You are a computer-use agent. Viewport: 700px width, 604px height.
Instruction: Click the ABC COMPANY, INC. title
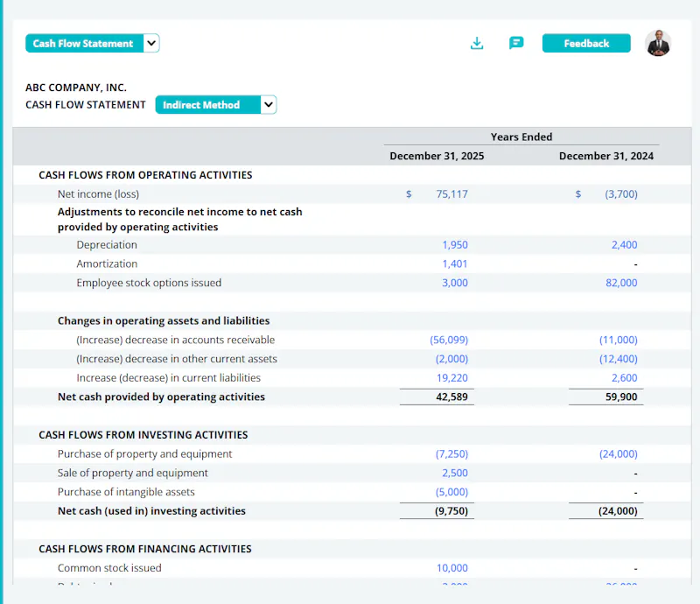76,88
